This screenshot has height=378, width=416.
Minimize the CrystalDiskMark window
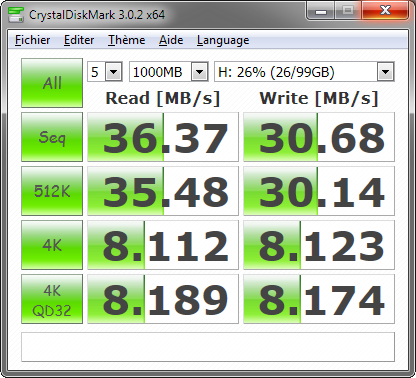coord(321,11)
